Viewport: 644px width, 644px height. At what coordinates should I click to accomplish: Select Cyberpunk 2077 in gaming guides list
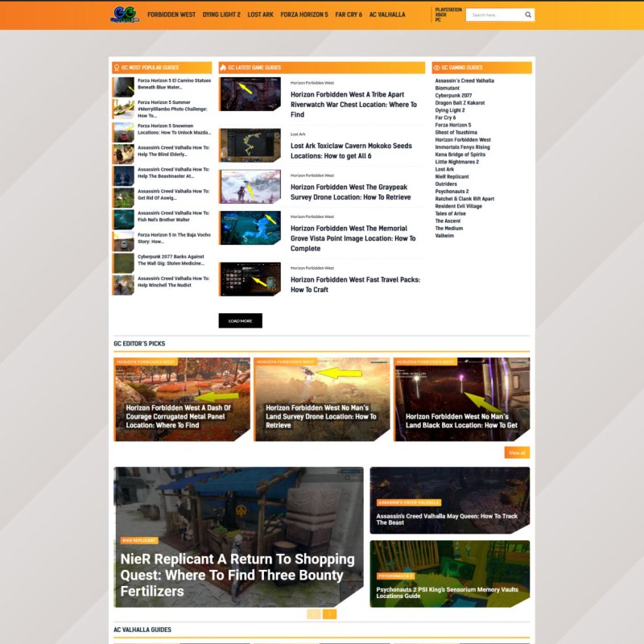click(x=453, y=95)
